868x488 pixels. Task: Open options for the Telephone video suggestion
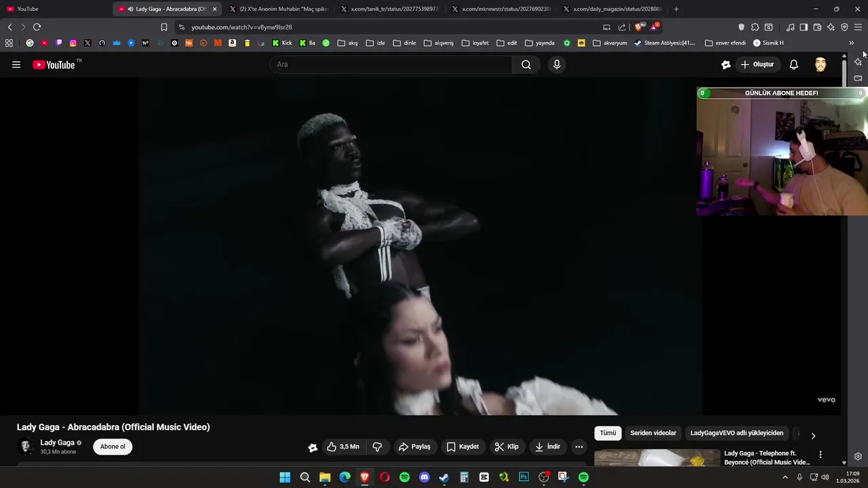point(820,455)
